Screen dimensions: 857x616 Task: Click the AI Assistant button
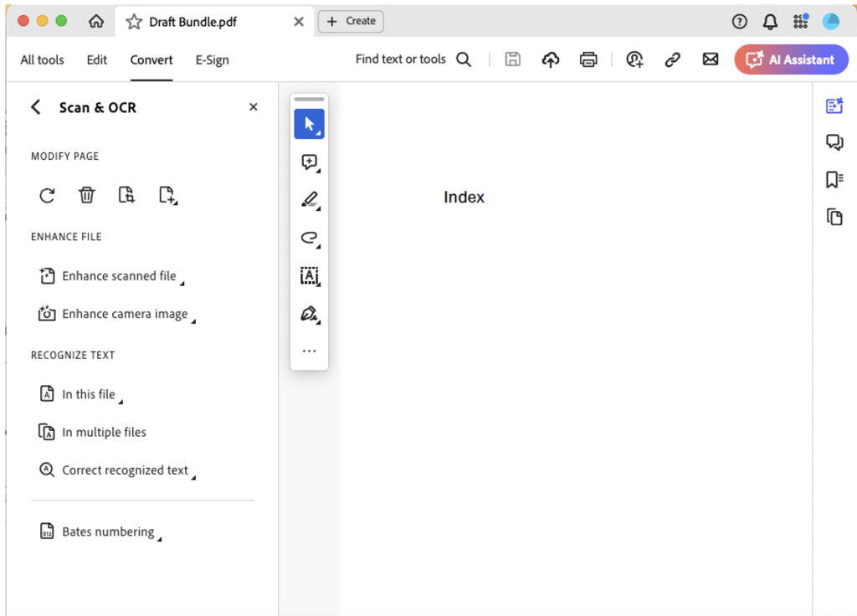(791, 59)
